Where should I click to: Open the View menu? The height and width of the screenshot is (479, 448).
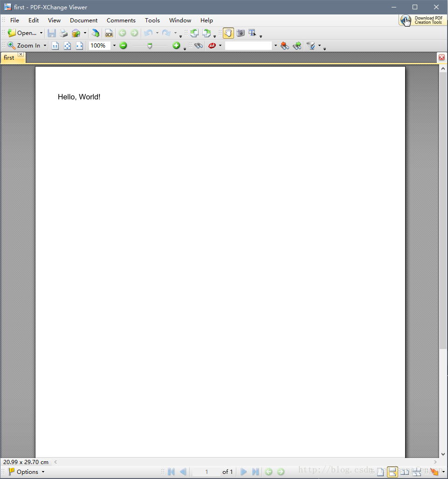54,20
